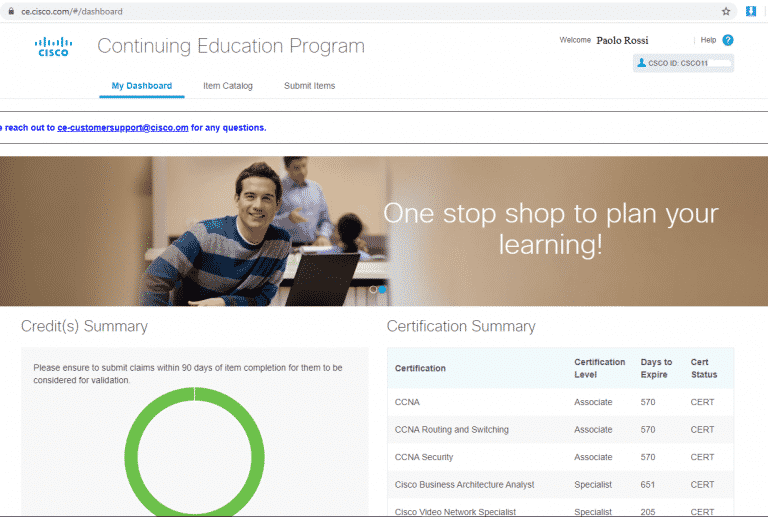Click the Continuing Education Program title
Screen dimensions: 768x517
tap(231, 46)
